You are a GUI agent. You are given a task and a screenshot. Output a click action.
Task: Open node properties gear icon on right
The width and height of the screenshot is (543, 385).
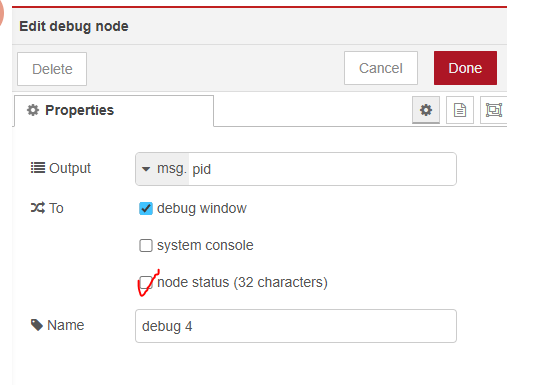pyautogui.click(x=426, y=110)
